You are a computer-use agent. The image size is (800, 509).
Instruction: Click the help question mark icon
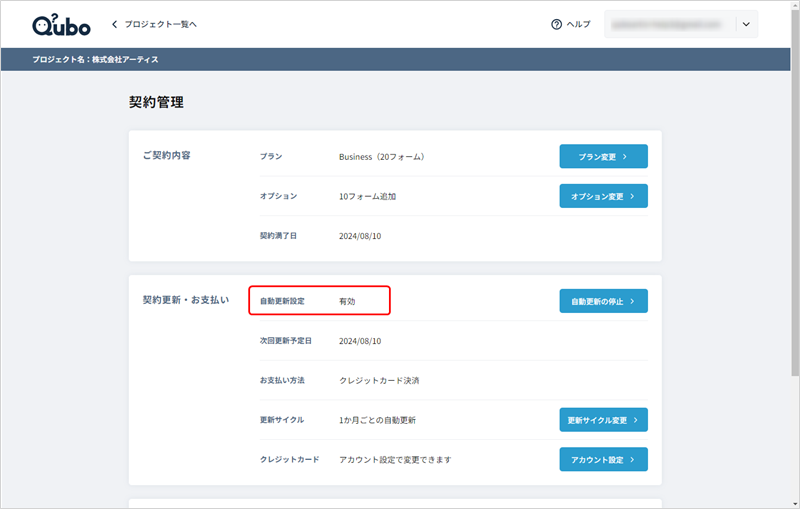pos(556,24)
